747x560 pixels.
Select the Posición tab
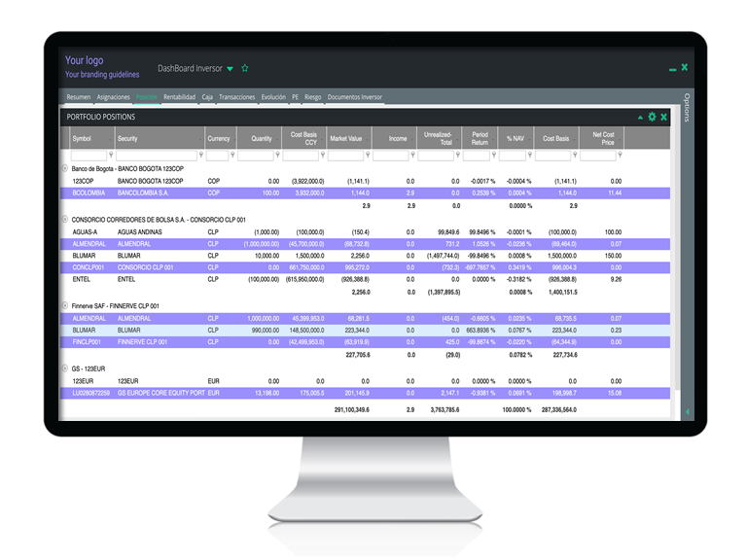(147, 97)
